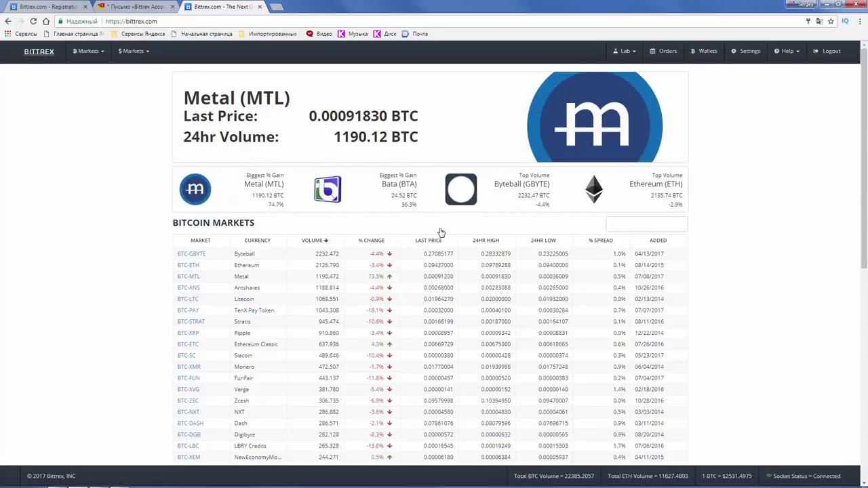This screenshot has height=488, width=868.
Task: Click the Byteball (GBYTE) coin icon
Action: coord(461,189)
